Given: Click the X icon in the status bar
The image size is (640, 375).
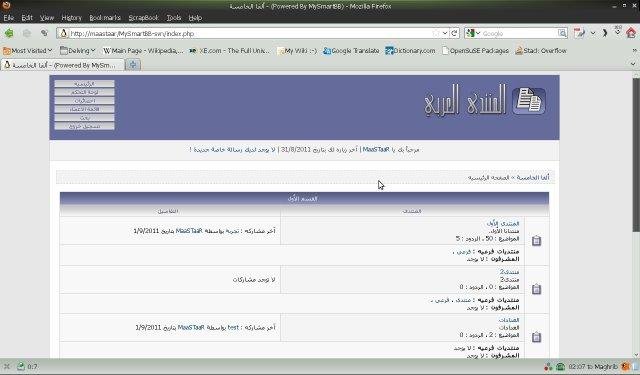Looking at the screenshot, I should [7, 367].
